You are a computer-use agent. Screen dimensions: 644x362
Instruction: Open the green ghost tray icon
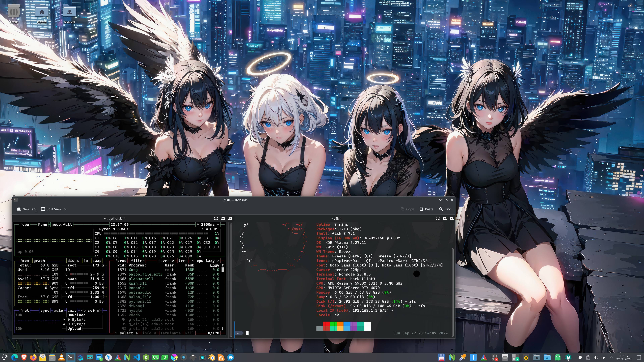click(x=558, y=357)
